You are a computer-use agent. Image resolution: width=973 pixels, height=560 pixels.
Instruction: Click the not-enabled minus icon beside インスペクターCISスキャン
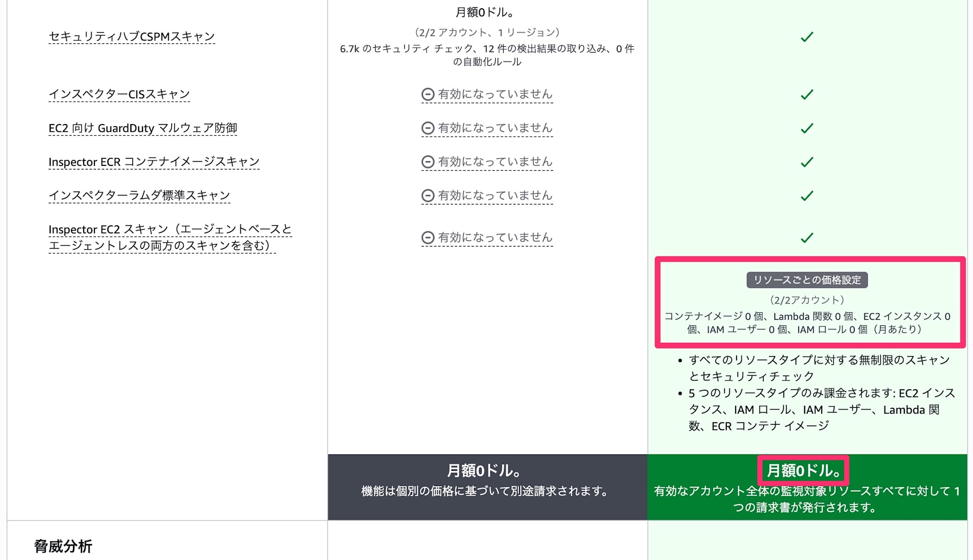[x=428, y=94]
